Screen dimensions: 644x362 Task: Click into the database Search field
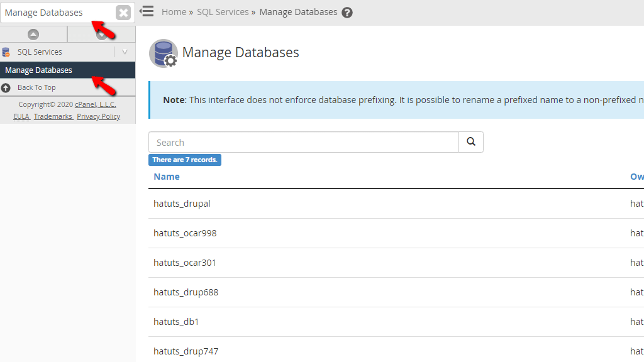pyautogui.click(x=304, y=143)
